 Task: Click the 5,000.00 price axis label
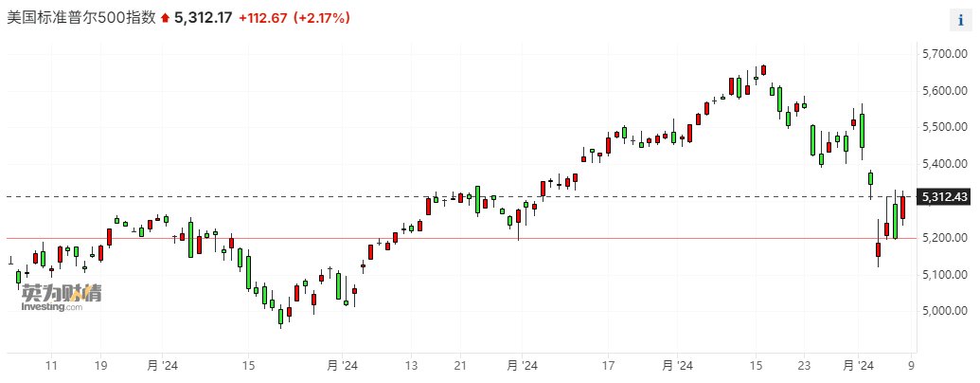(945, 311)
